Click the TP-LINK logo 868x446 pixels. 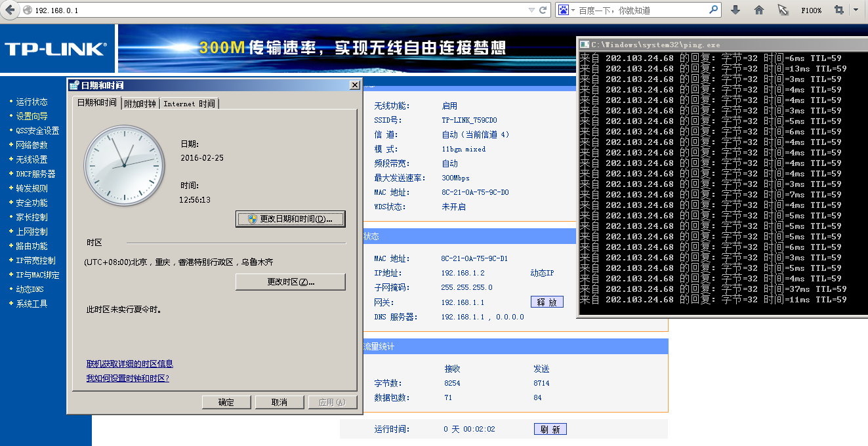coord(56,49)
